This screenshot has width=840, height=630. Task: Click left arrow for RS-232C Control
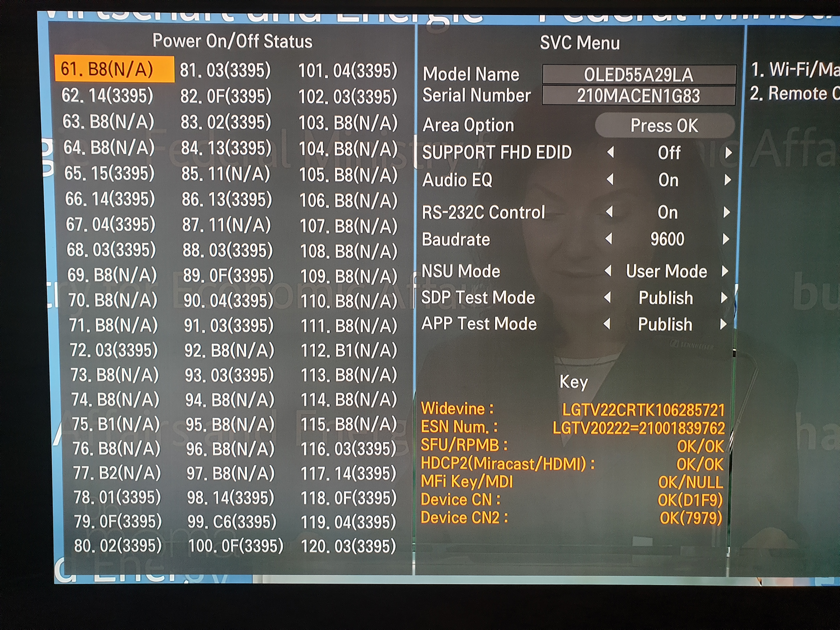tap(610, 212)
